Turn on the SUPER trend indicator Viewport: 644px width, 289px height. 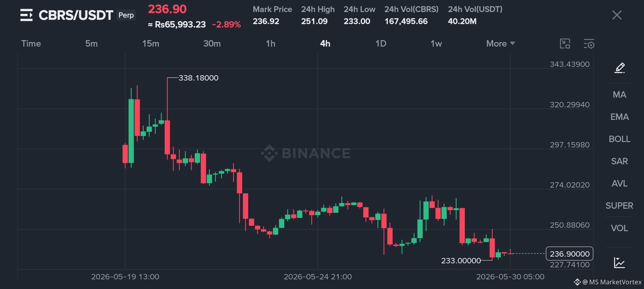tap(619, 206)
